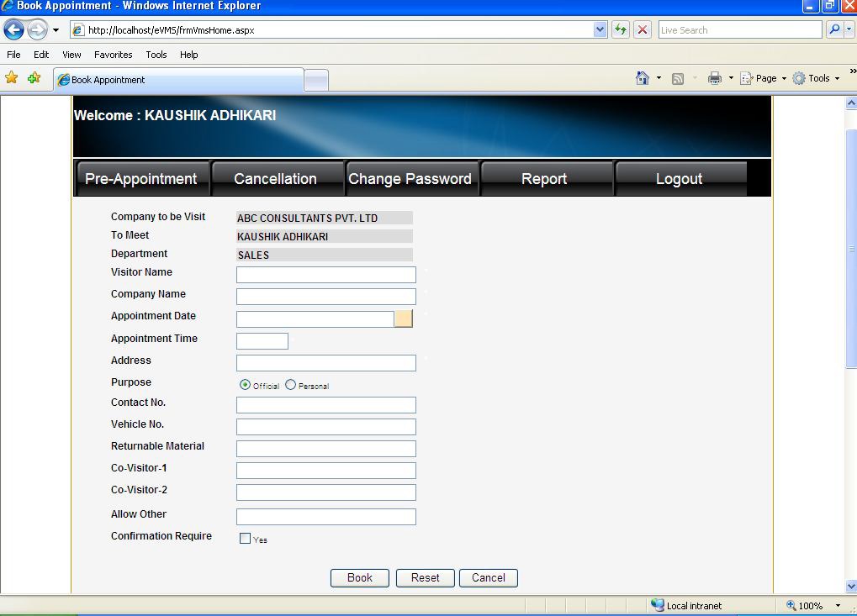Click the Refresh page icon
The height and width of the screenshot is (616, 857).
(x=621, y=30)
